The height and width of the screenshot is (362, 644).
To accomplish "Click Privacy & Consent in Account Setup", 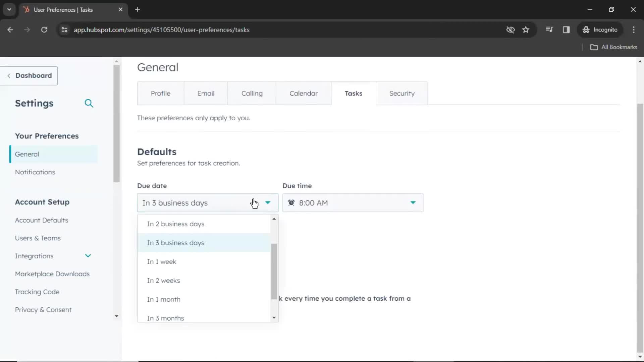I will pyautogui.click(x=43, y=309).
